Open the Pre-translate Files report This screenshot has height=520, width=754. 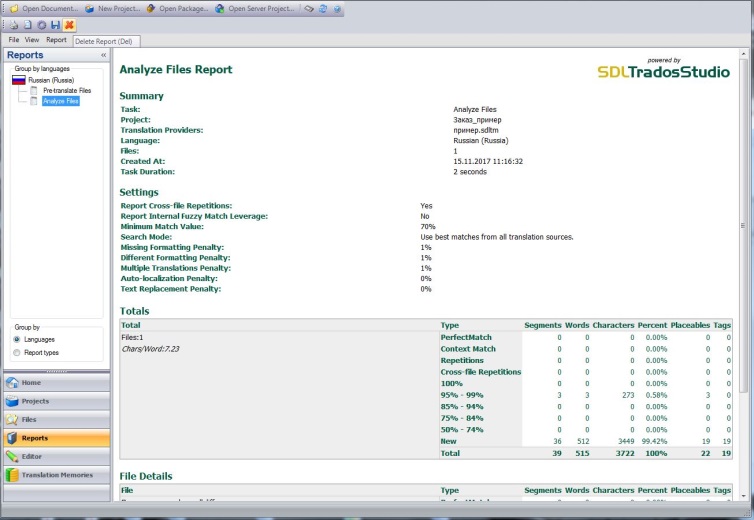tap(66, 90)
